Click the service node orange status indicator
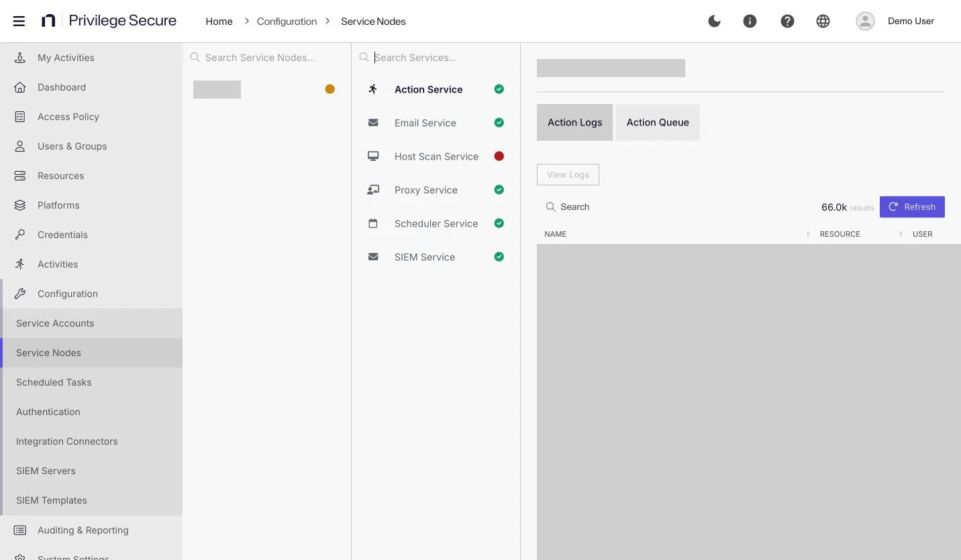Viewport: 961px width, 560px height. (x=330, y=89)
